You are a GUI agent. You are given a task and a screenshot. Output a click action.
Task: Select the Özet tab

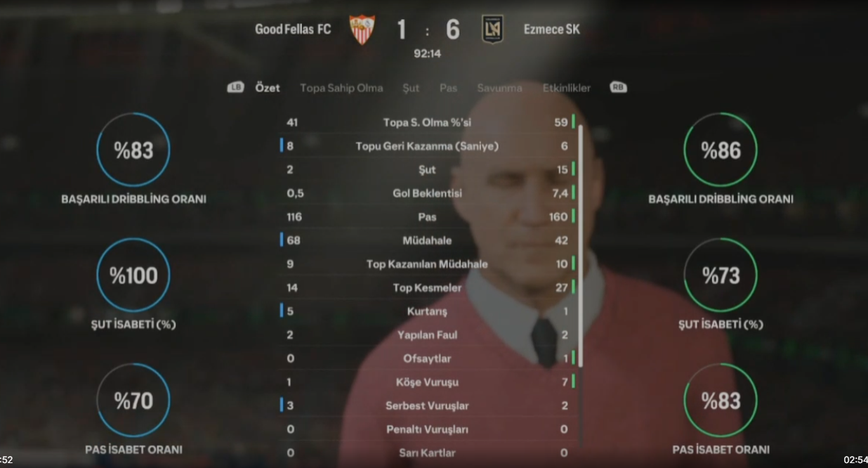pyautogui.click(x=268, y=88)
